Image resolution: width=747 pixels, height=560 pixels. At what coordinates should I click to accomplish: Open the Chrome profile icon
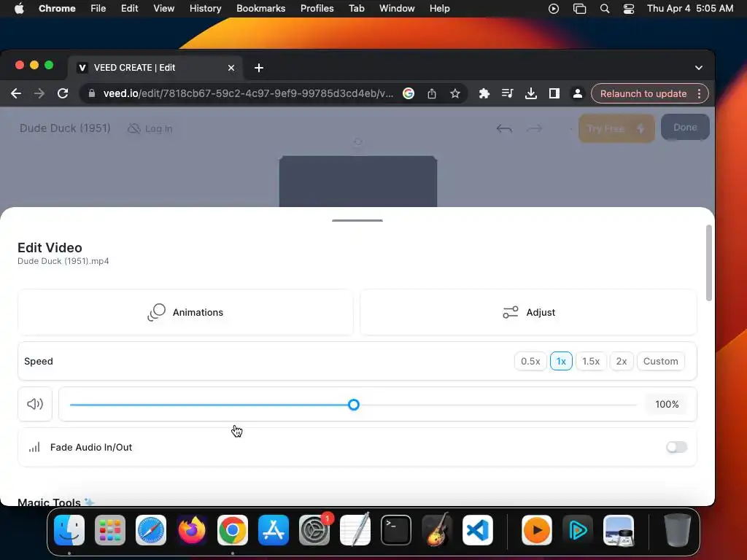[578, 94]
